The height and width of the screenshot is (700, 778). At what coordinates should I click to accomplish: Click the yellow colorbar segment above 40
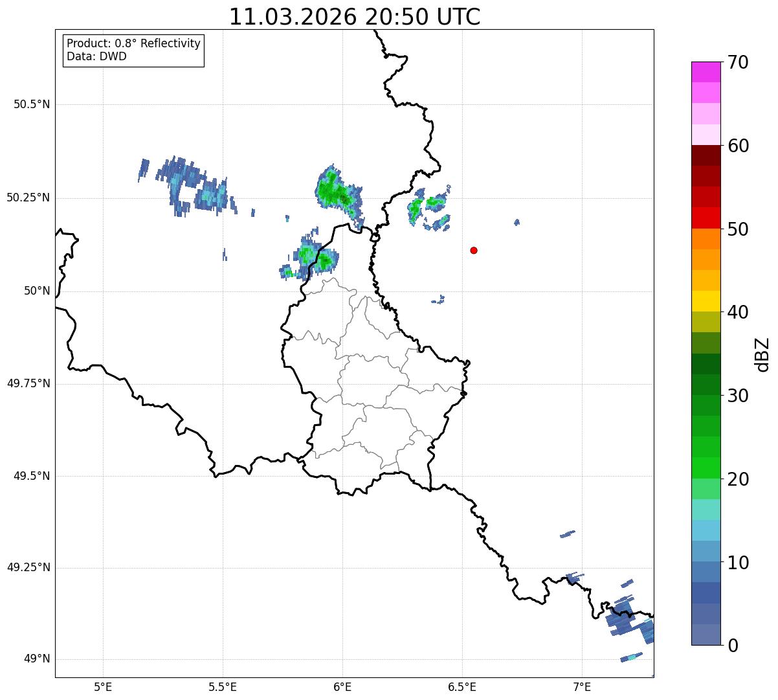tap(706, 302)
